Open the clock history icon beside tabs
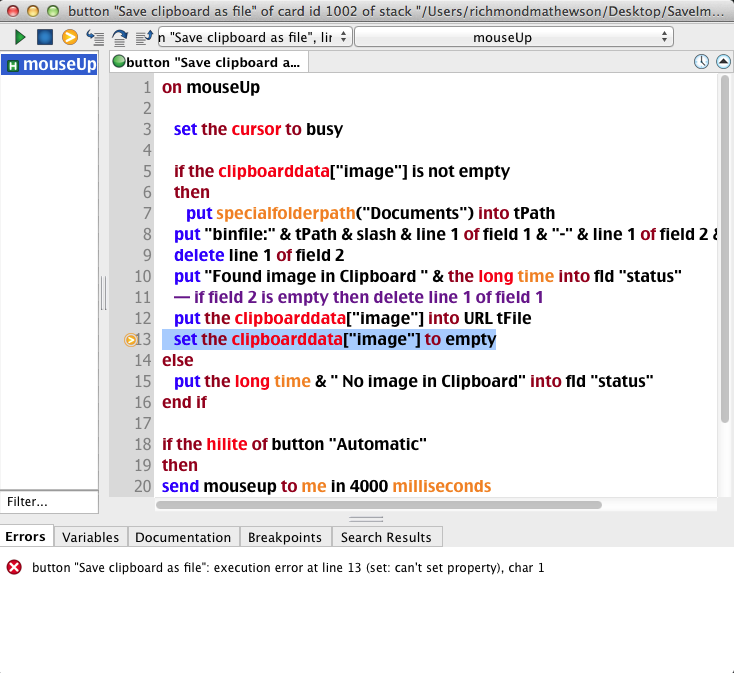 point(701,62)
